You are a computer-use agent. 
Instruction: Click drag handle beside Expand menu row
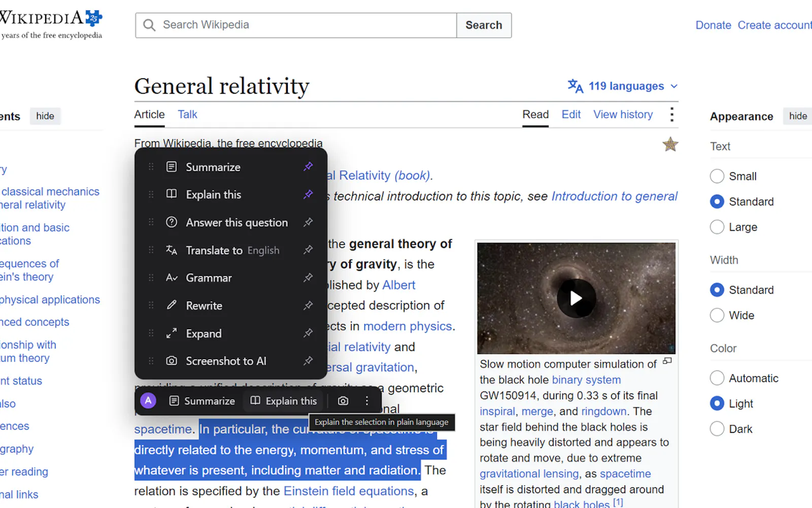pos(151,333)
